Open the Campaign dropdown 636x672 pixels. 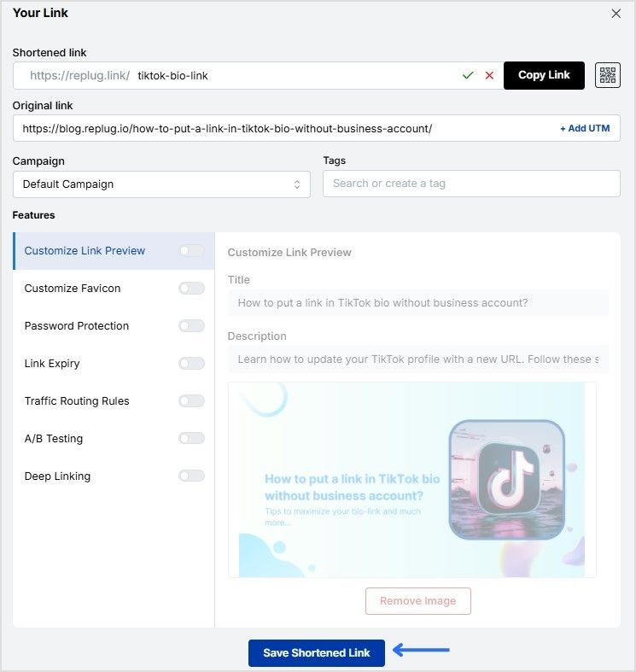coord(161,184)
